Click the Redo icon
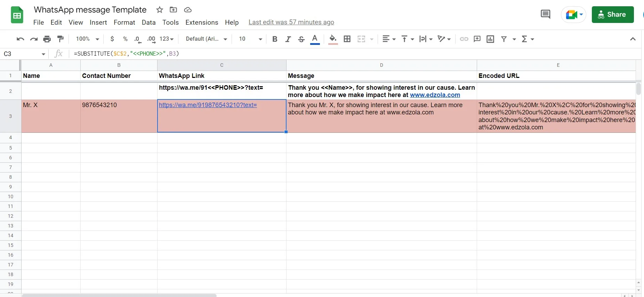The height and width of the screenshot is (297, 644). (x=34, y=39)
